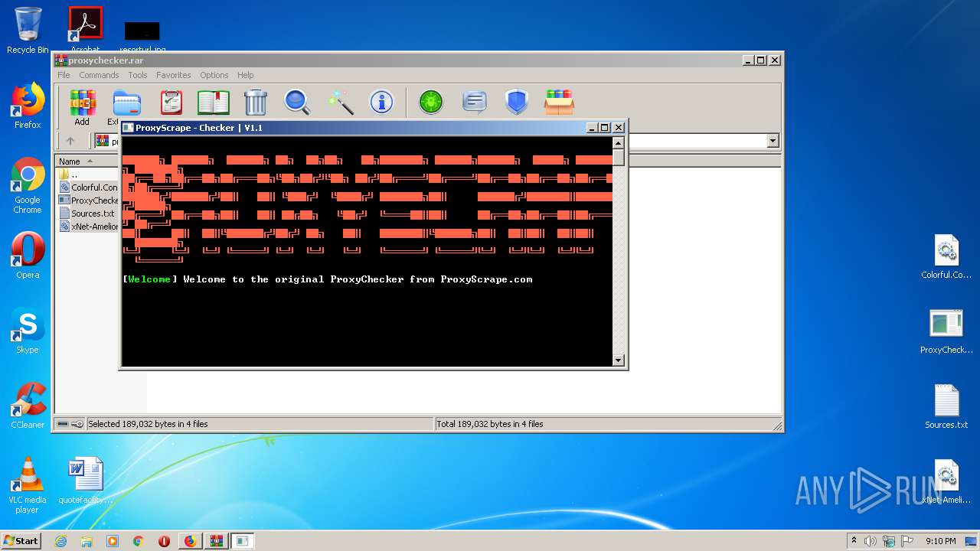980x551 pixels.
Task: Click the Extract To folder icon in WinRAR
Action: [x=127, y=103]
